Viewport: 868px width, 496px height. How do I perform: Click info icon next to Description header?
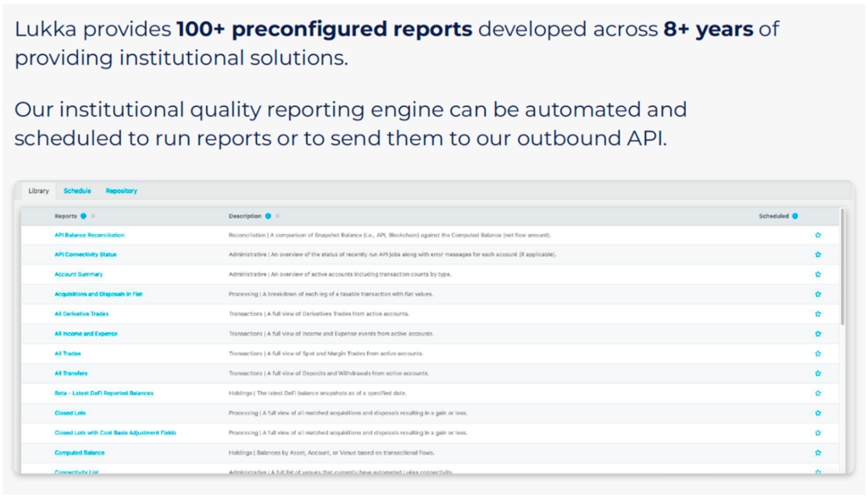[x=268, y=216]
